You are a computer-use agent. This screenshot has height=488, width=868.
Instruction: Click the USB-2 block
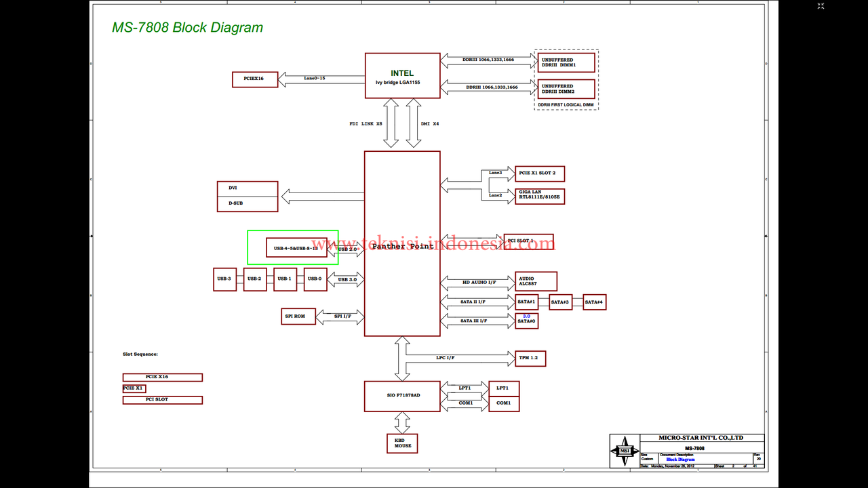[x=254, y=279]
